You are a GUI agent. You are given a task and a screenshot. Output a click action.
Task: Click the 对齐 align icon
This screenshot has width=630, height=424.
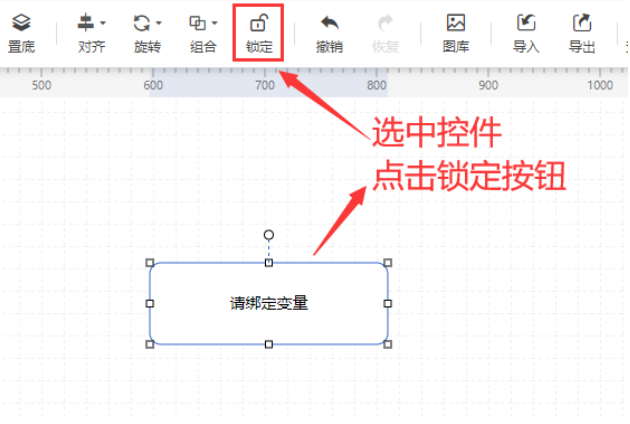point(86,23)
